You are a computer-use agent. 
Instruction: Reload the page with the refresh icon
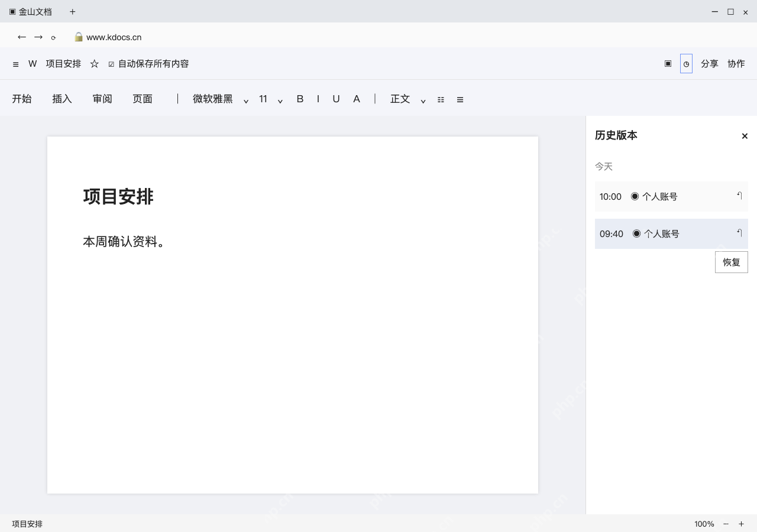click(x=53, y=38)
